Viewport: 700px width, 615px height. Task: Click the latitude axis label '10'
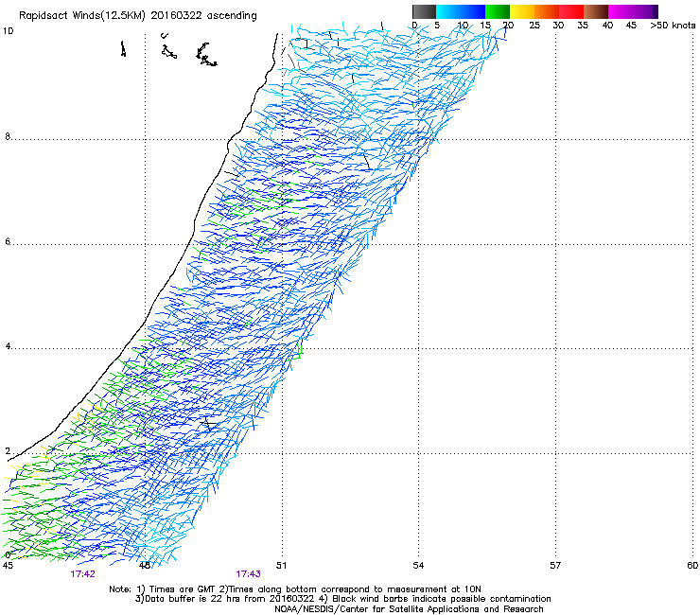[8, 31]
